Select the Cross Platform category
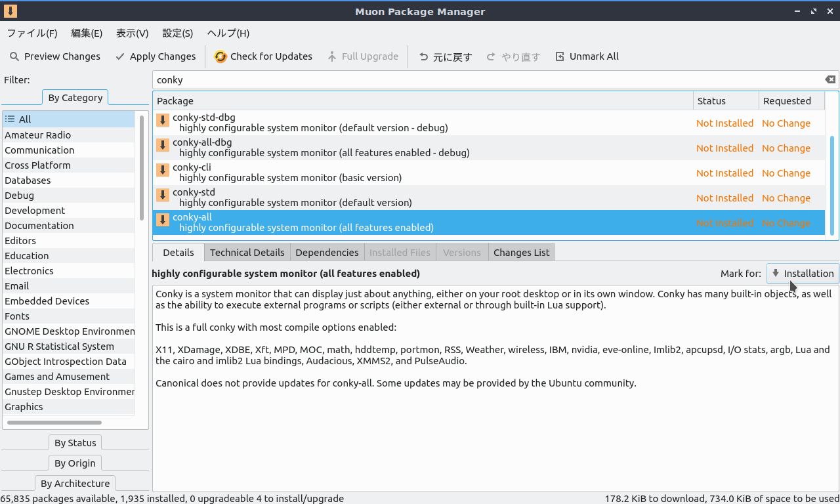This screenshot has height=504, width=840. 69,165
